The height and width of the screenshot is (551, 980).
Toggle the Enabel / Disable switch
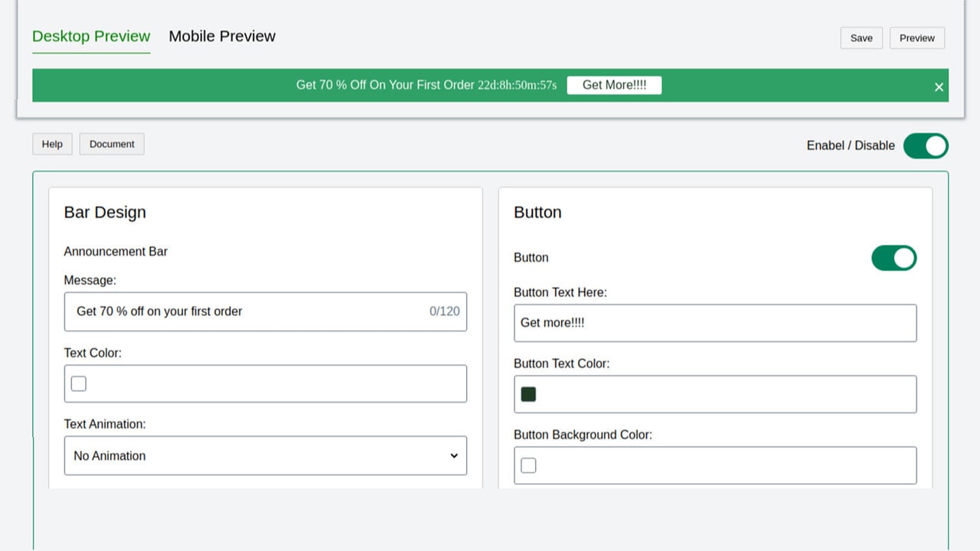[x=926, y=145]
